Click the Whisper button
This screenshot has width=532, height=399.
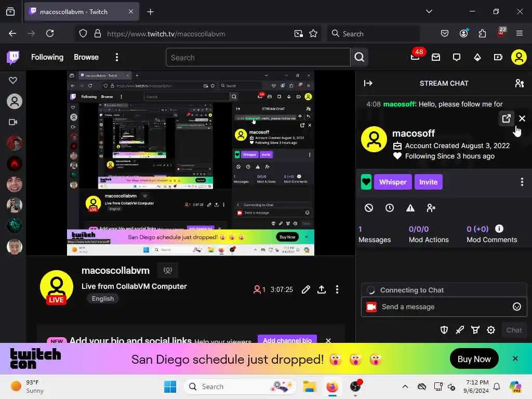pyautogui.click(x=393, y=182)
